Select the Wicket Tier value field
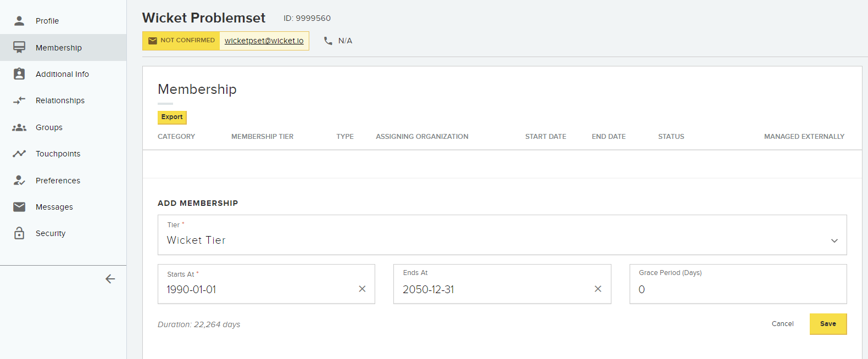Image resolution: width=868 pixels, height=359 pixels. (502, 235)
